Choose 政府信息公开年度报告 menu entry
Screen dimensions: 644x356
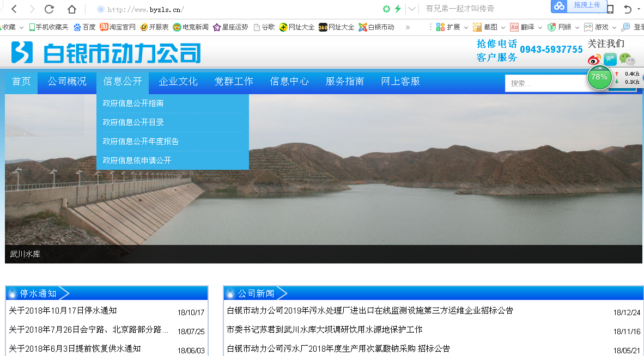pyautogui.click(x=141, y=142)
